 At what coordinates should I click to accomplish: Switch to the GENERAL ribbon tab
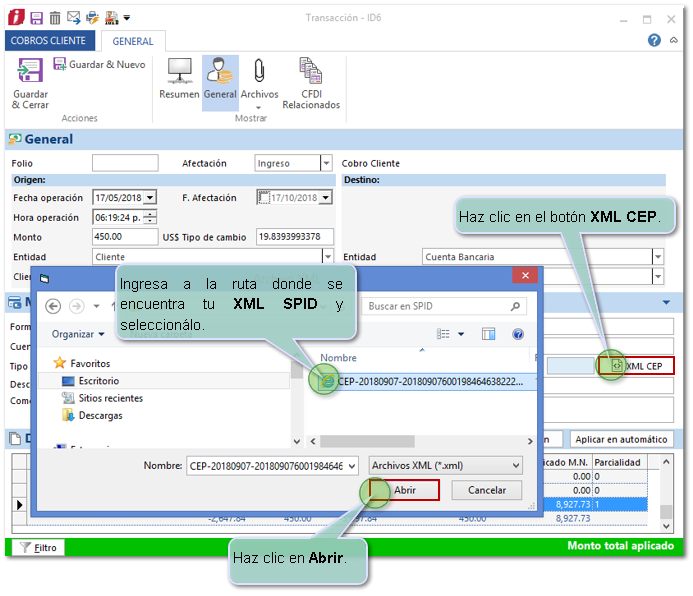(x=133, y=41)
